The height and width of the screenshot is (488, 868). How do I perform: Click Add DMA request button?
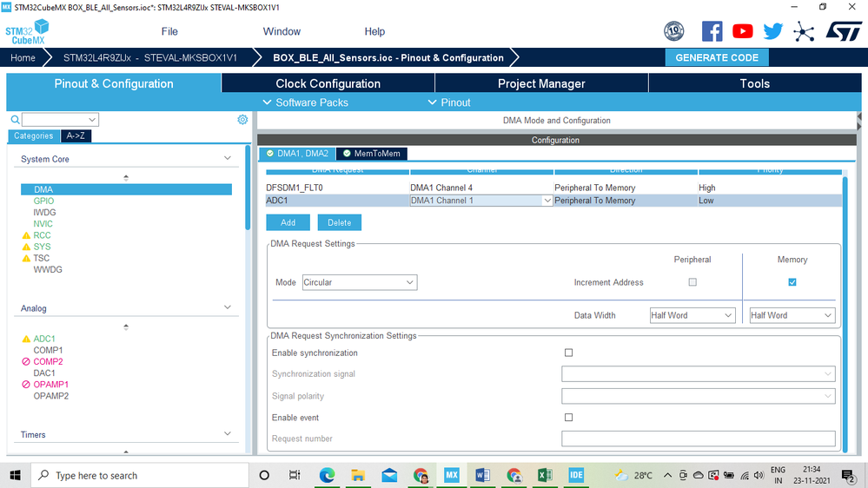[x=288, y=222]
